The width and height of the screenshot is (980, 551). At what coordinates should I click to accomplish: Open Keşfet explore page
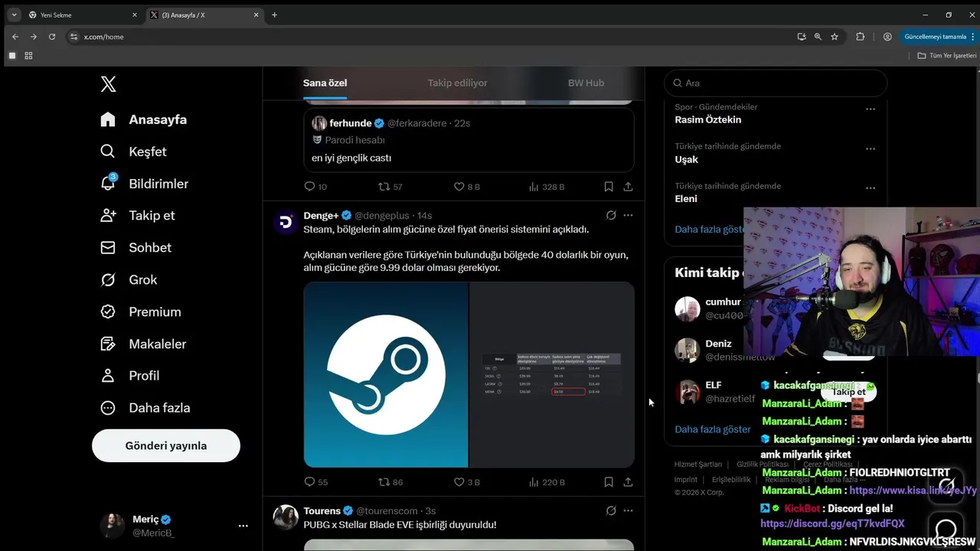(x=133, y=152)
